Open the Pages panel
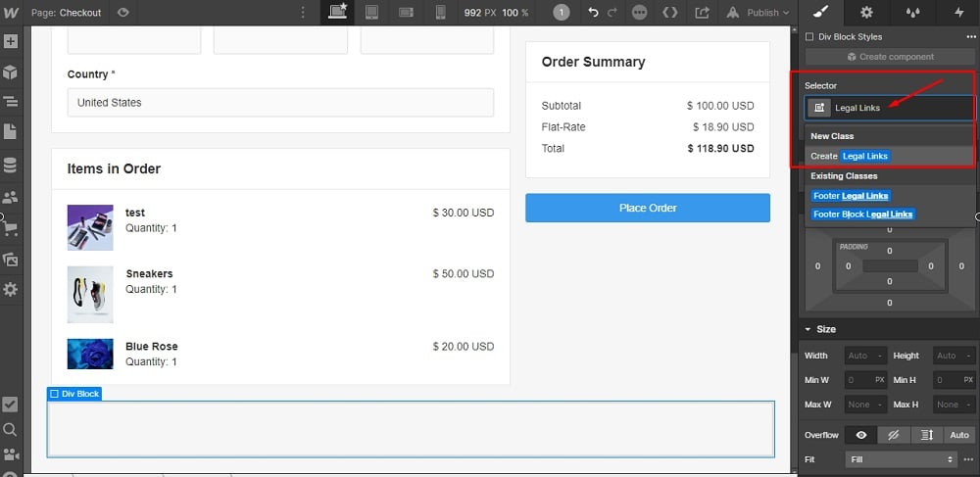The height and width of the screenshot is (477, 980). (11, 131)
